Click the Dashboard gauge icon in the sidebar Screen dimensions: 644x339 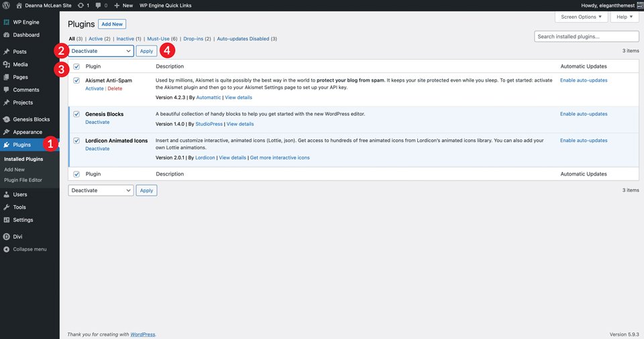6,35
